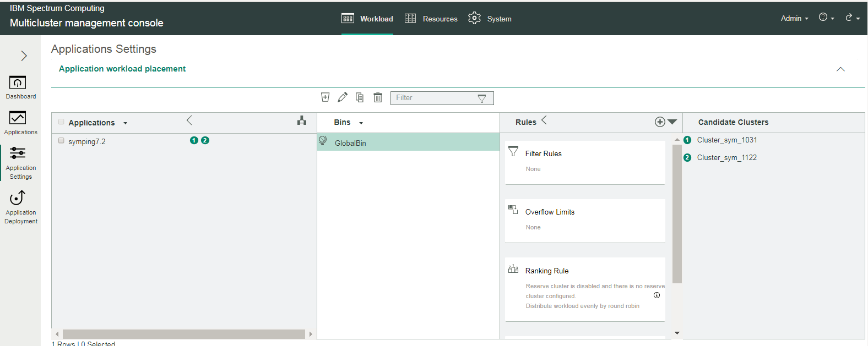Go to Applications in sidebar
Viewport: 868px width, 346px height.
point(20,123)
